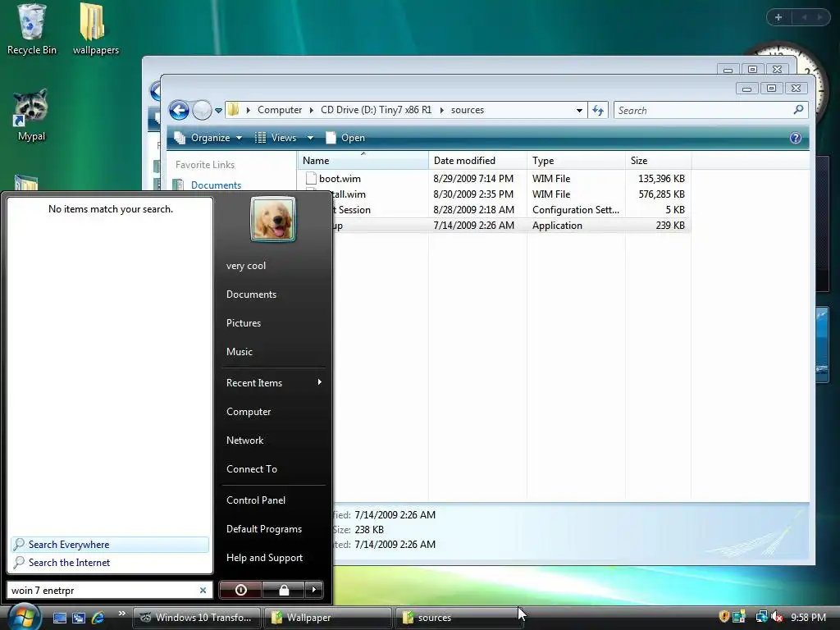Open Documents under Favorite Links

click(x=216, y=185)
